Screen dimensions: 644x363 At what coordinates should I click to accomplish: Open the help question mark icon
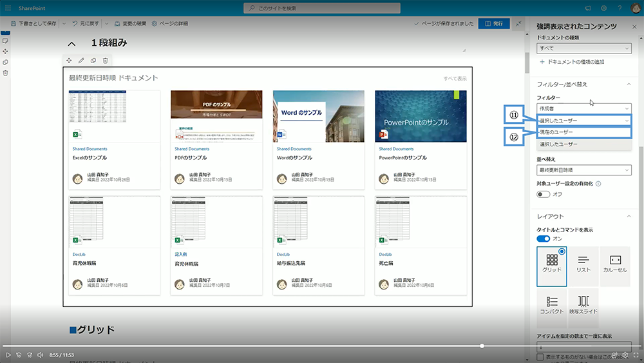620,8
